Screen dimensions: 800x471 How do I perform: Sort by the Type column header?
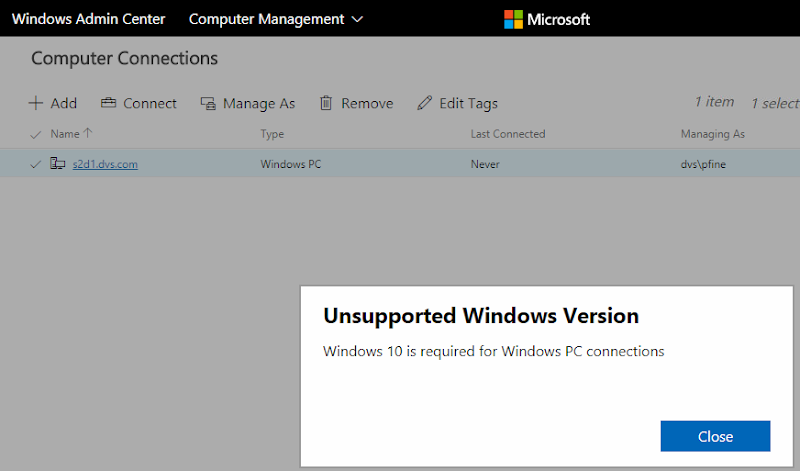coord(272,134)
